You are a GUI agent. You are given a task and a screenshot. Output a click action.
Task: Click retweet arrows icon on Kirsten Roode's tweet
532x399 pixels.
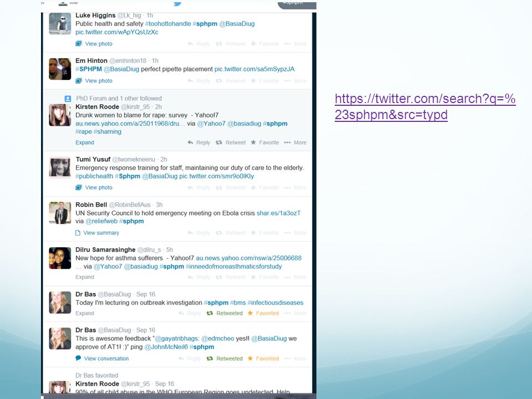pos(219,142)
